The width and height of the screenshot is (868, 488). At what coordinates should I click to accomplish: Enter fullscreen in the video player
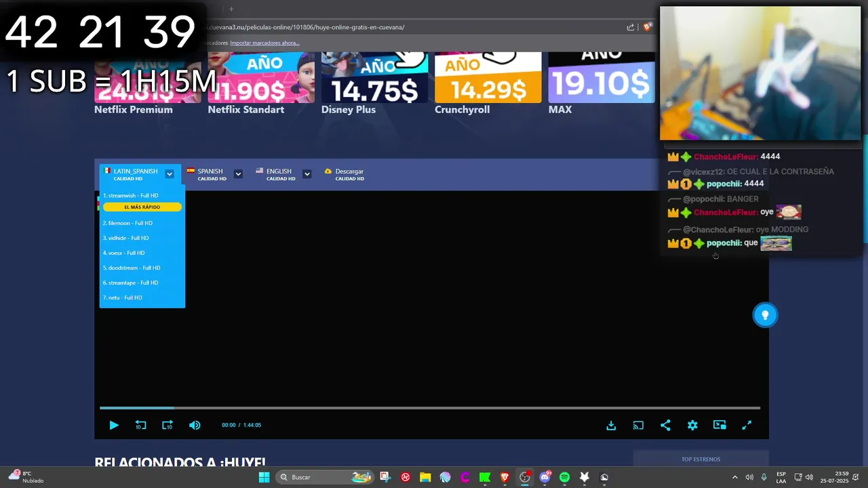click(747, 425)
